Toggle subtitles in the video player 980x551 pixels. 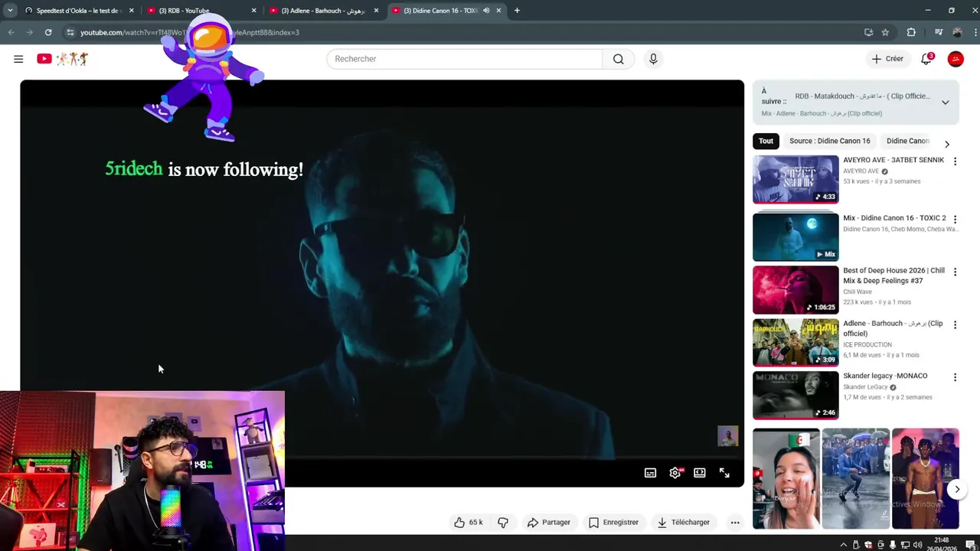(x=650, y=473)
